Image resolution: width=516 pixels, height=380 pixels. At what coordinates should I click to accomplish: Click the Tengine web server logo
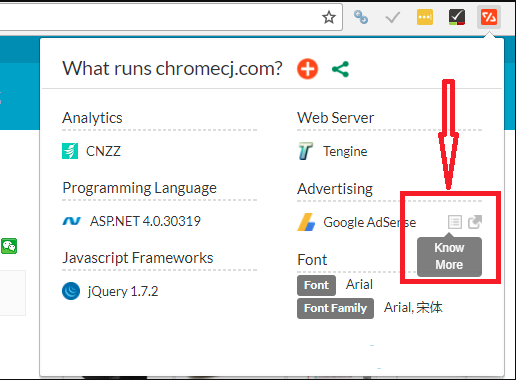pyautogui.click(x=305, y=151)
